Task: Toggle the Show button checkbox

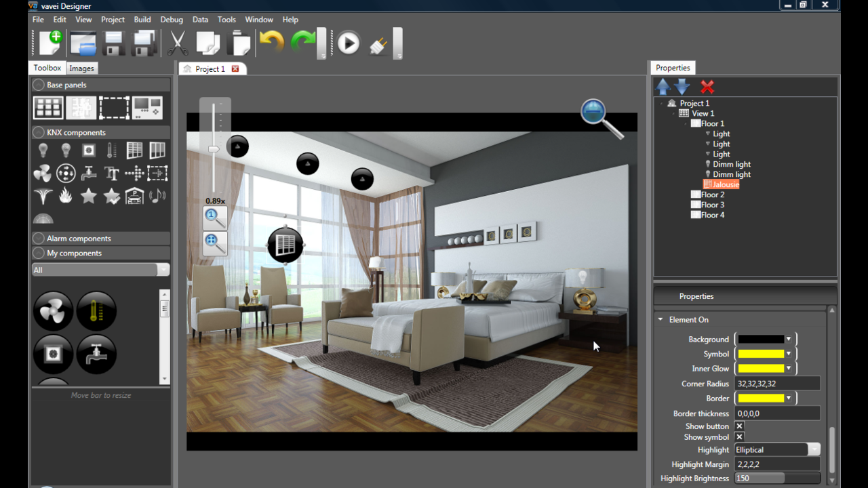Action: click(739, 426)
